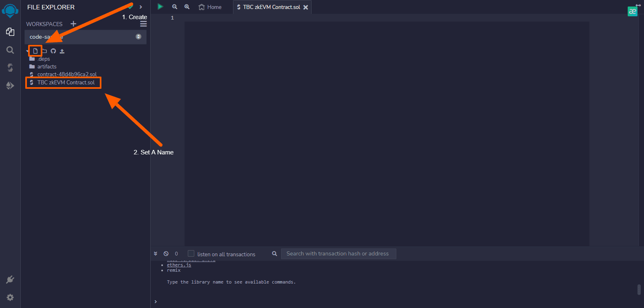Open the Solidity compiler sidebar icon

click(x=10, y=68)
